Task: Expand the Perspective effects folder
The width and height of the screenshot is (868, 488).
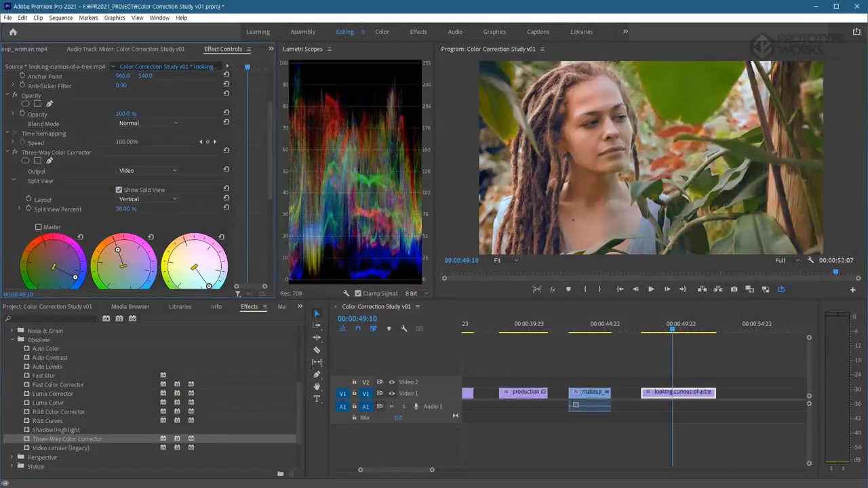Action: [12, 457]
